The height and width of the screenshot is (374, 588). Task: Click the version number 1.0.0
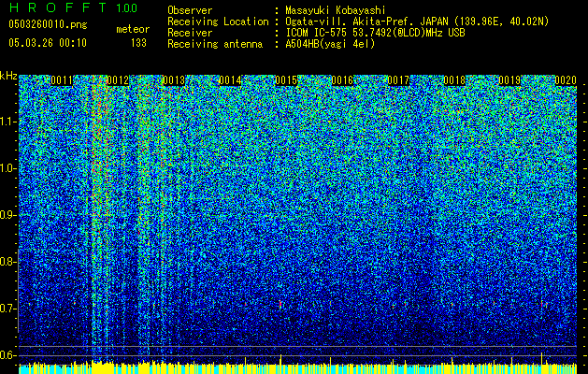(127, 7)
